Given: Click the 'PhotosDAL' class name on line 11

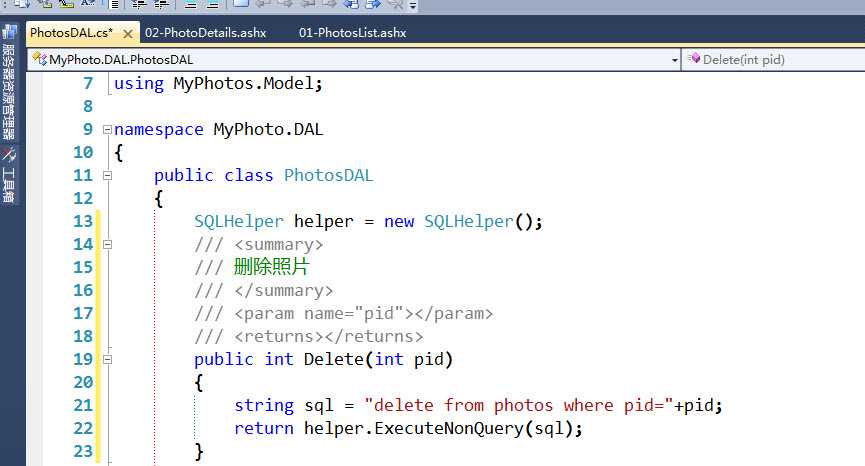Looking at the screenshot, I should point(328,175).
